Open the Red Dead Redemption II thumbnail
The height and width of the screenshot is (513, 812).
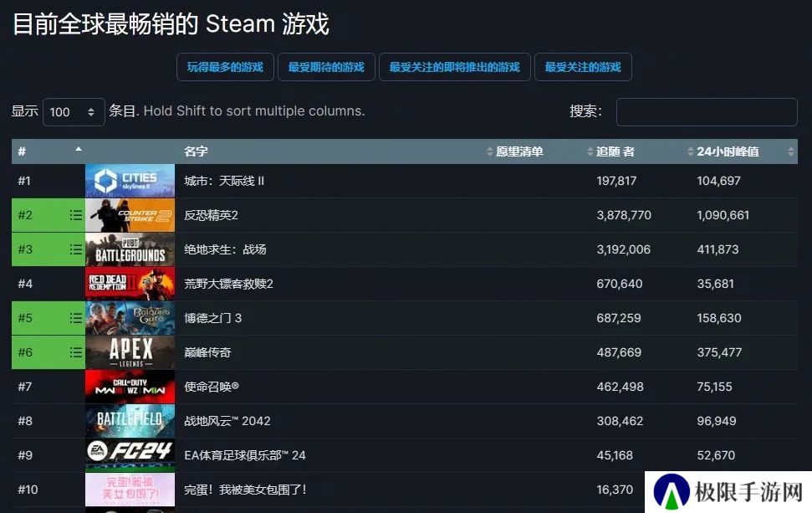(130, 284)
